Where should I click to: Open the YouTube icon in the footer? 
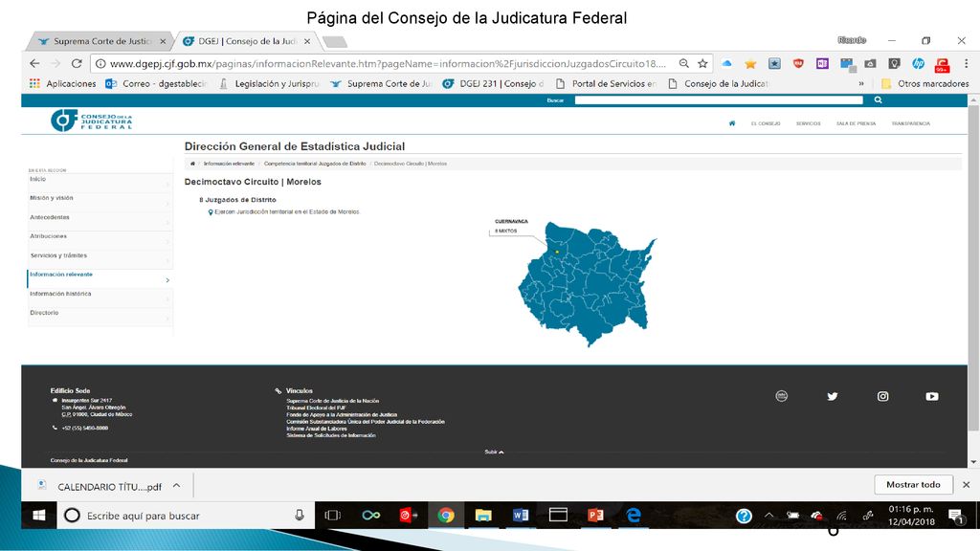932,396
